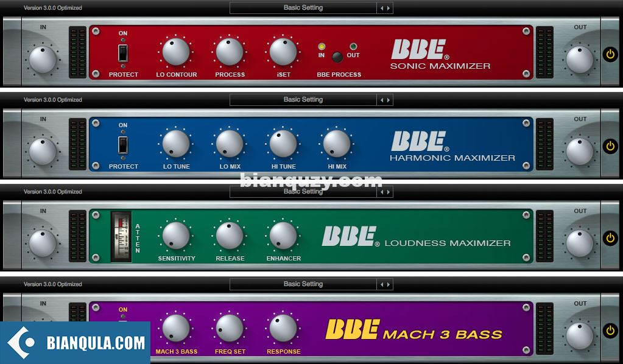
Task: Click Harmonic Maximizer output level meter
Action: point(544,144)
